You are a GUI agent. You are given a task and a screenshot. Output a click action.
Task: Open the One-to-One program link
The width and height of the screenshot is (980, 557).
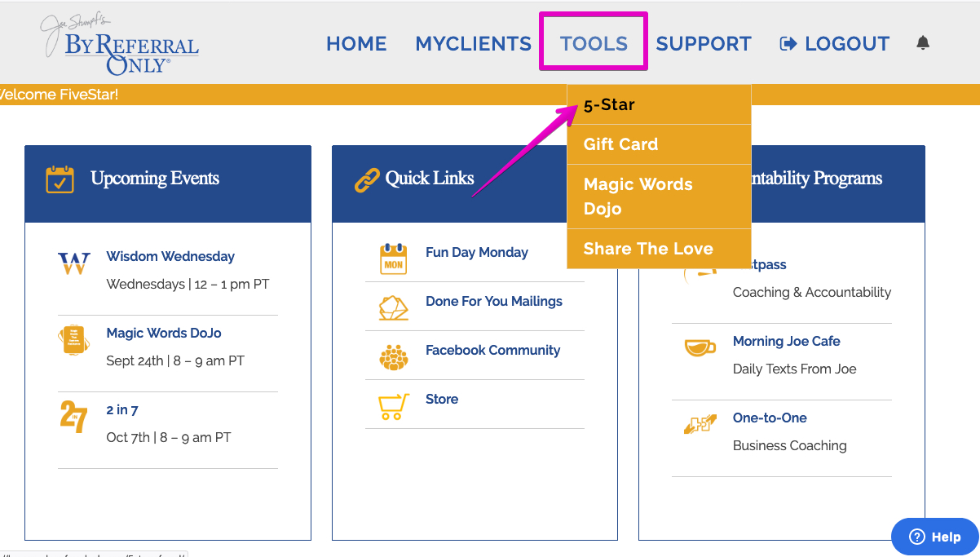click(770, 418)
